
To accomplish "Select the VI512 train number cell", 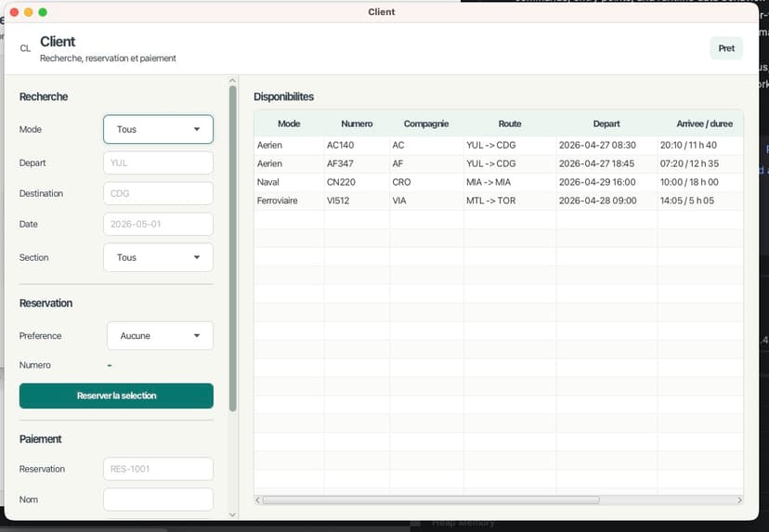I will point(357,201).
